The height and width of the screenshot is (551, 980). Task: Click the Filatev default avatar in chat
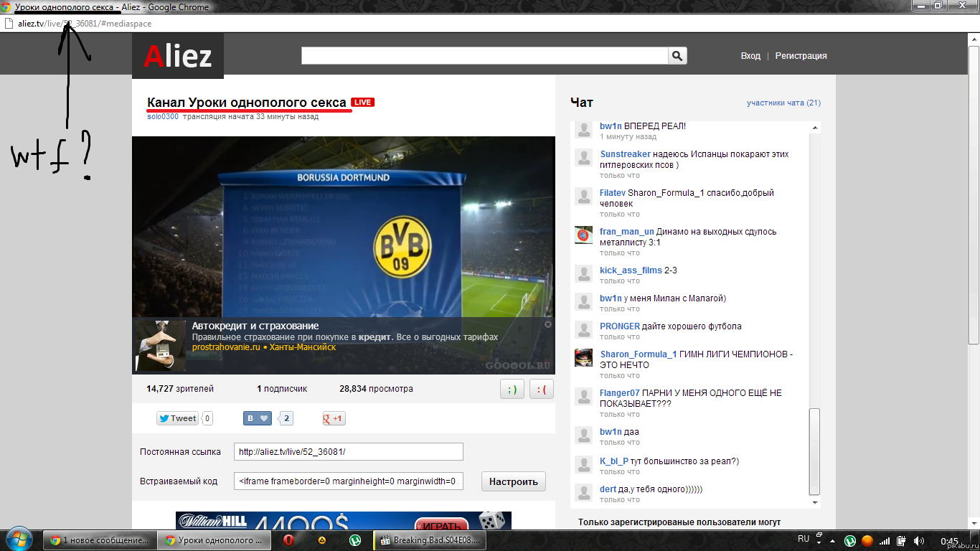click(583, 197)
